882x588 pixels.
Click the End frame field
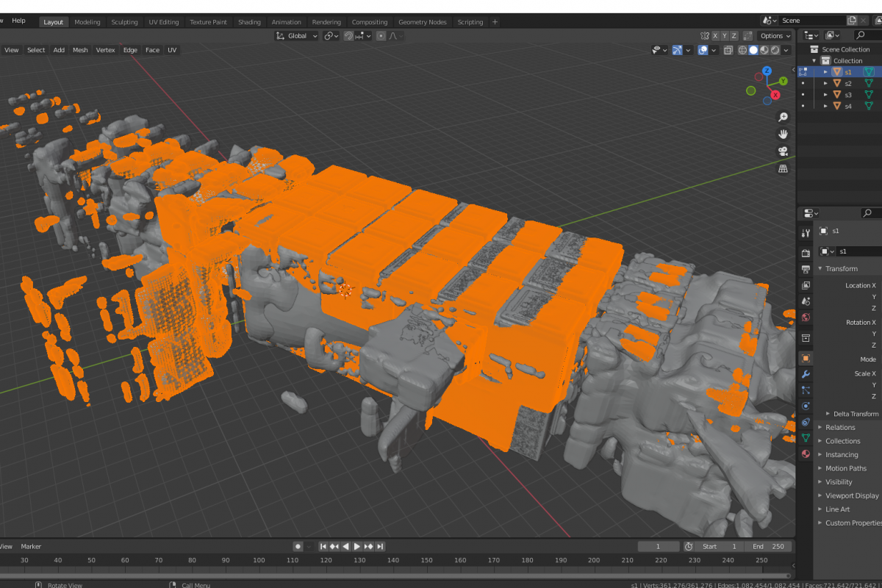[x=769, y=546]
